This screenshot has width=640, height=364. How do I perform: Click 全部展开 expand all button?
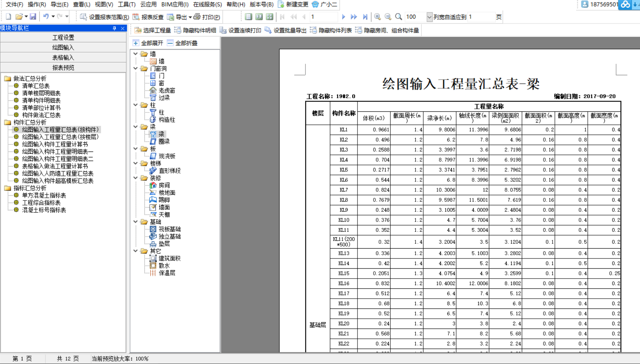click(148, 43)
